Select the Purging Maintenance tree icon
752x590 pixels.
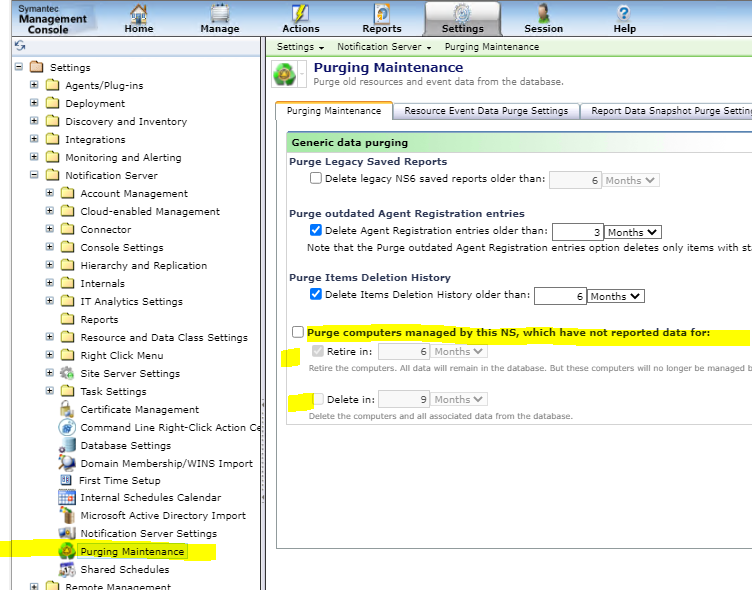tap(67, 551)
